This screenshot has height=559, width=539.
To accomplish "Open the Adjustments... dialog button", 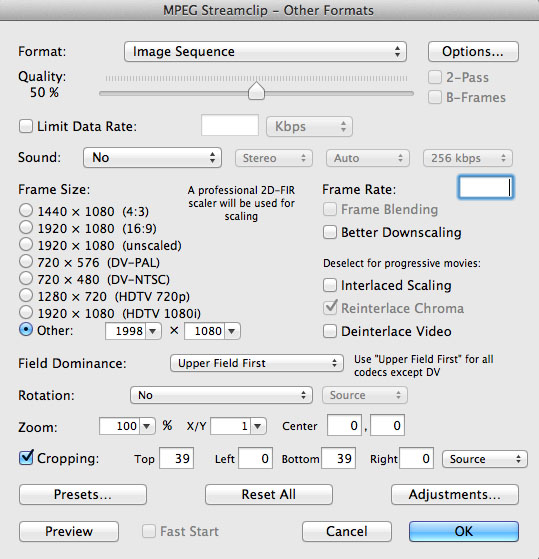I will click(455, 494).
